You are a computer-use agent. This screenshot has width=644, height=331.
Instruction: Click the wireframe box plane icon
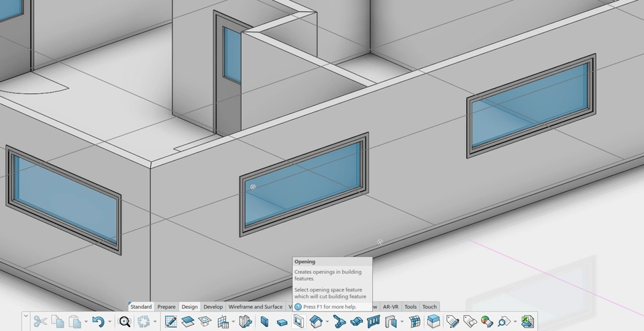click(205, 321)
